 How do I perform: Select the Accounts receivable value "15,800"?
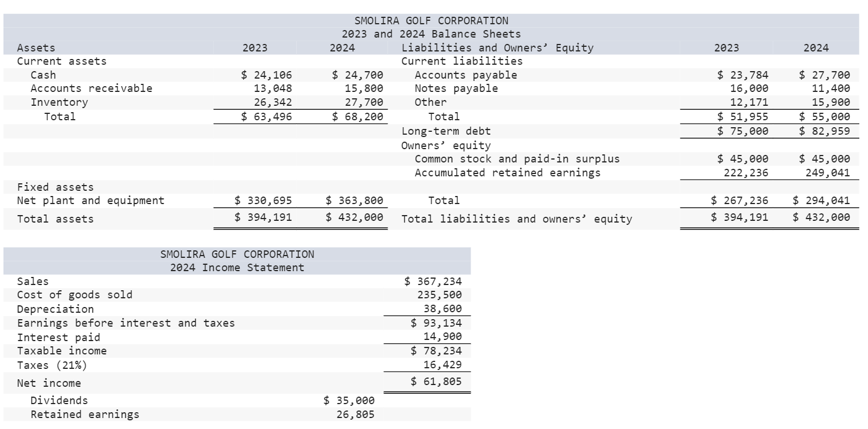click(x=365, y=88)
